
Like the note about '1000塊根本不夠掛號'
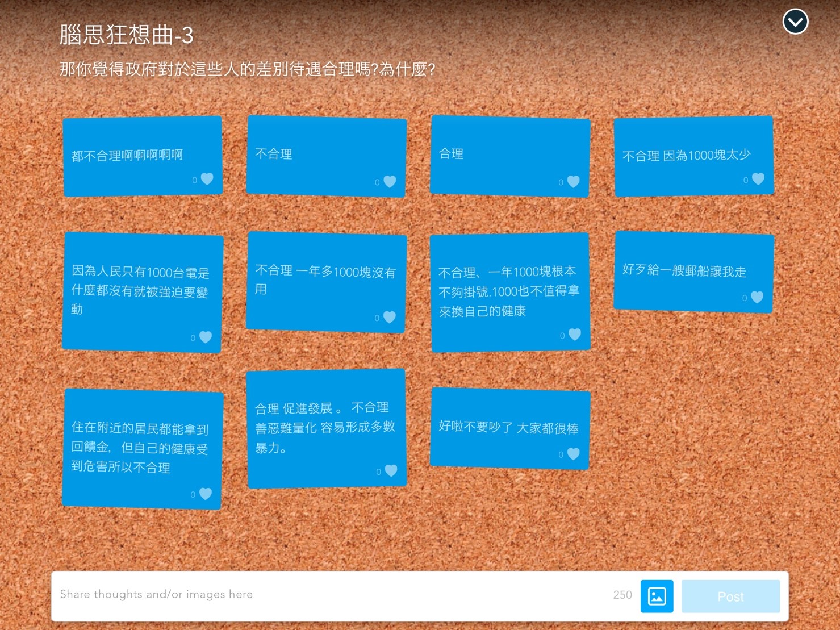(x=575, y=335)
